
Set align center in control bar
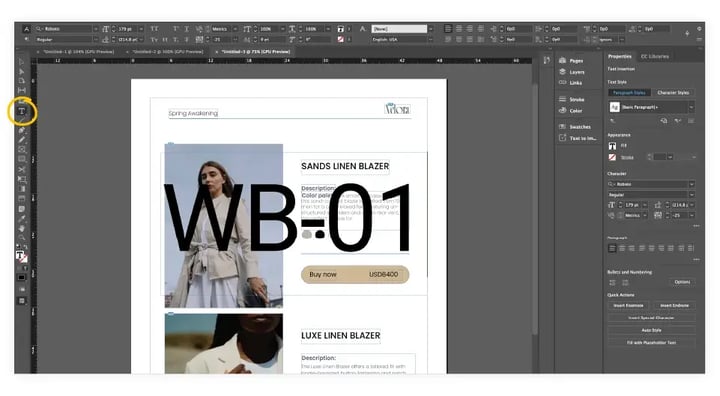(459, 29)
